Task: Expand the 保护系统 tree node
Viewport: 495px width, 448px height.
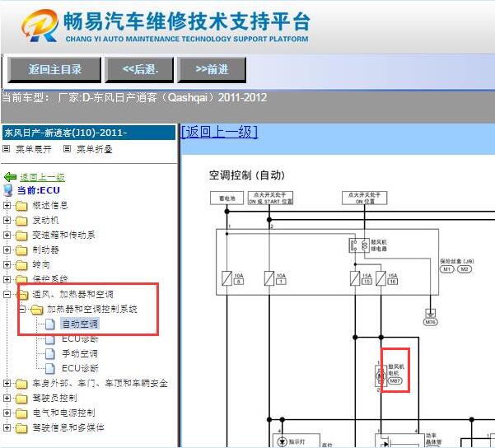Action: 7,280
